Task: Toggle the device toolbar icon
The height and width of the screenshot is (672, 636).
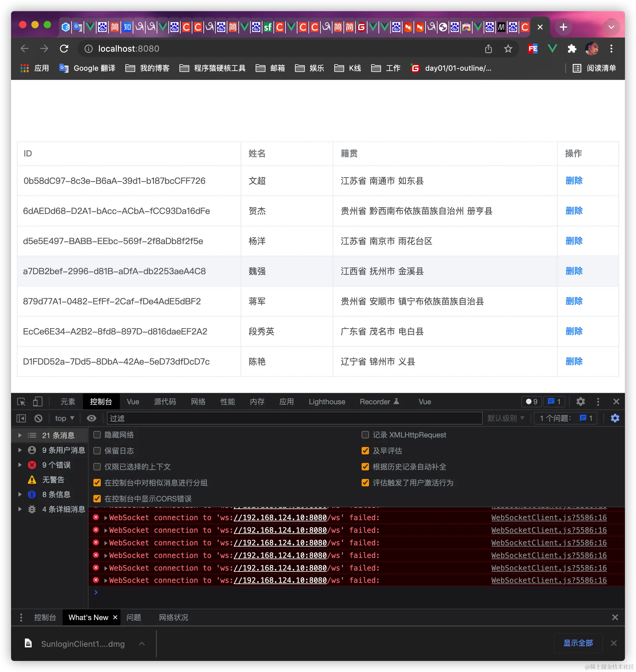Action: [x=37, y=402]
